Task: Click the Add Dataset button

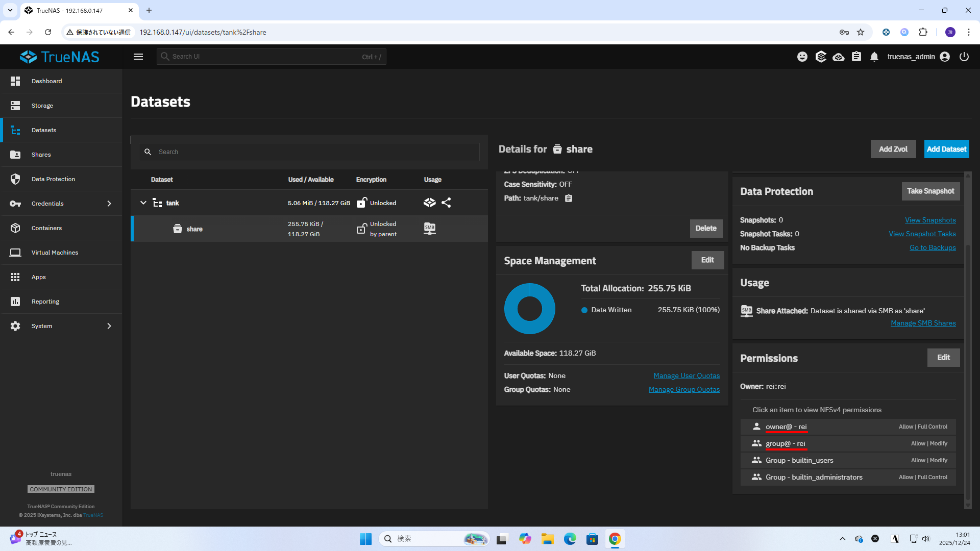Action: (x=946, y=149)
